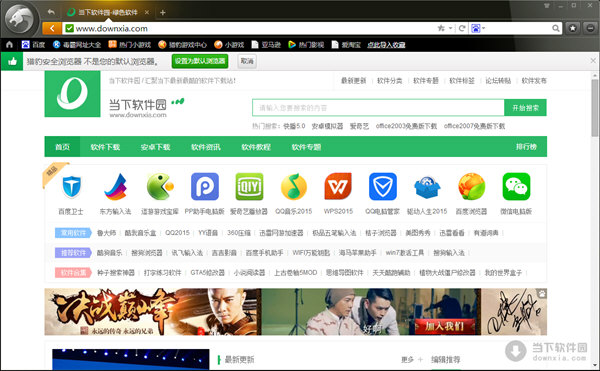The width and height of the screenshot is (600, 371).
Task: Select the 软件资讯 nav tab
Action: [205, 147]
